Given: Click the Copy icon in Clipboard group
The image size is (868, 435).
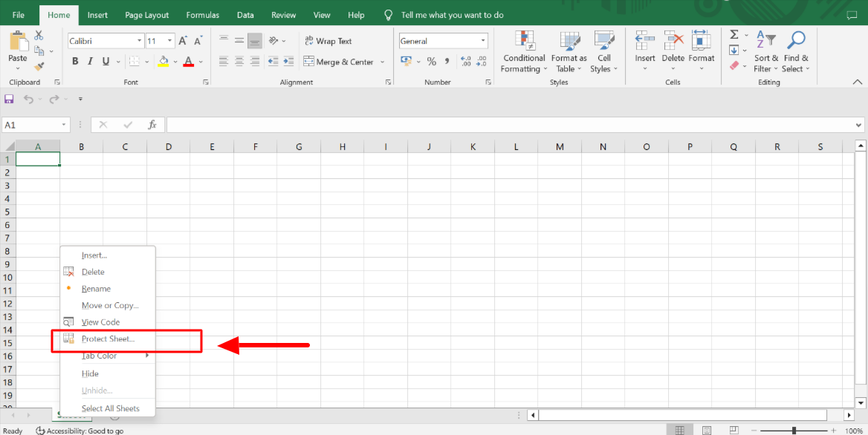Looking at the screenshot, I should pyautogui.click(x=39, y=51).
